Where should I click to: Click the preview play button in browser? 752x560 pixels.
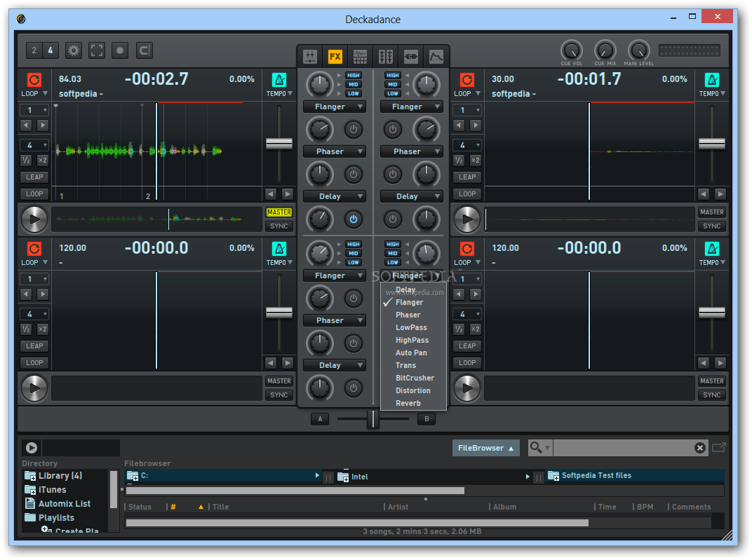[x=32, y=447]
